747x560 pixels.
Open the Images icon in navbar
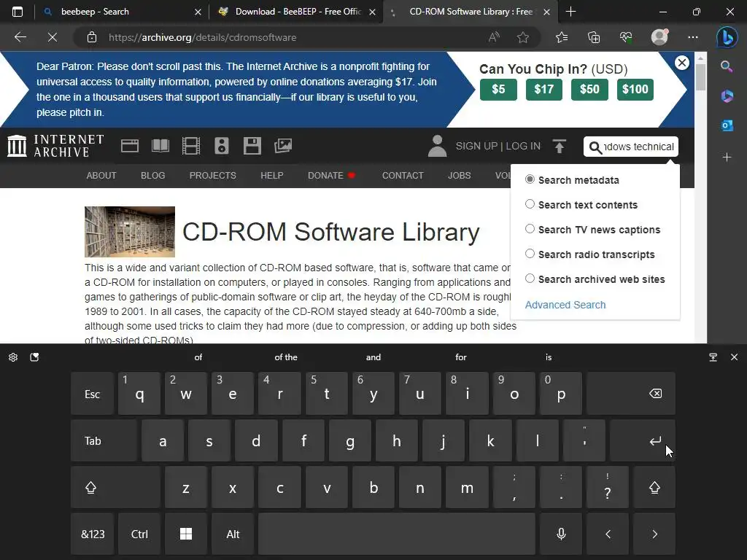coord(283,146)
